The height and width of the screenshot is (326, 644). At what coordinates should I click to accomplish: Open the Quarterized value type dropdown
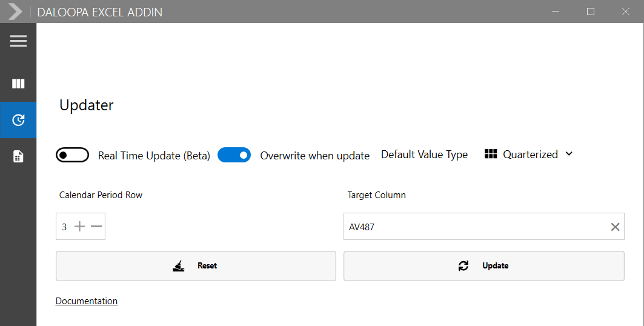click(529, 155)
